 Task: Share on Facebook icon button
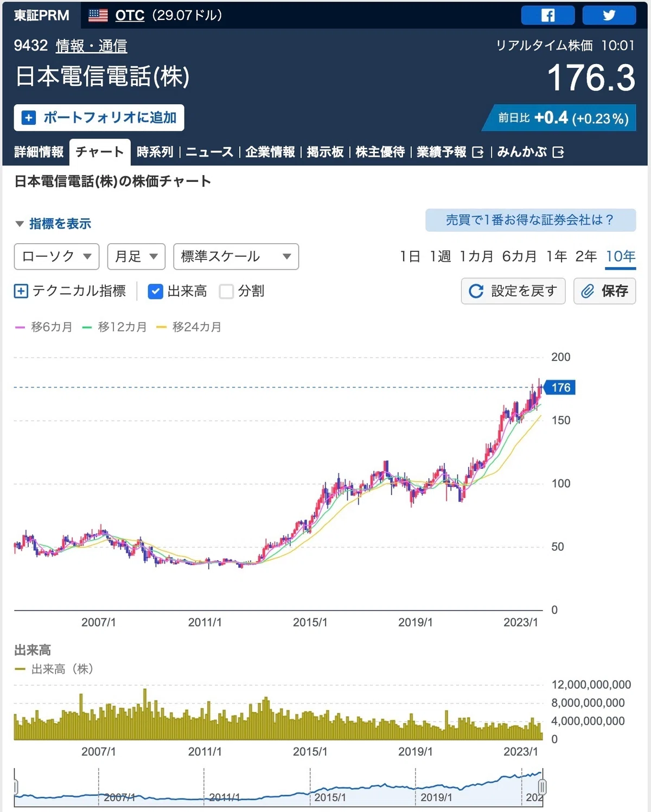[x=547, y=15]
